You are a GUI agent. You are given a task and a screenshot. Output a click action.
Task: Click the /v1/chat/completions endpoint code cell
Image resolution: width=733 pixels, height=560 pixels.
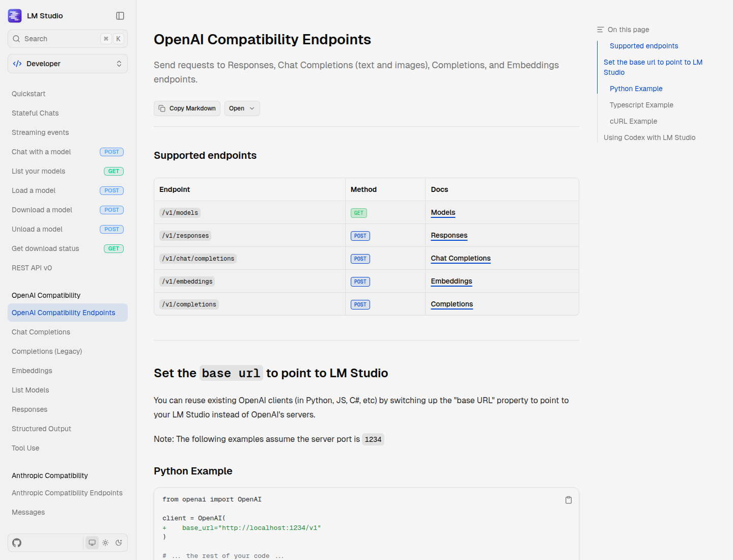(198, 259)
